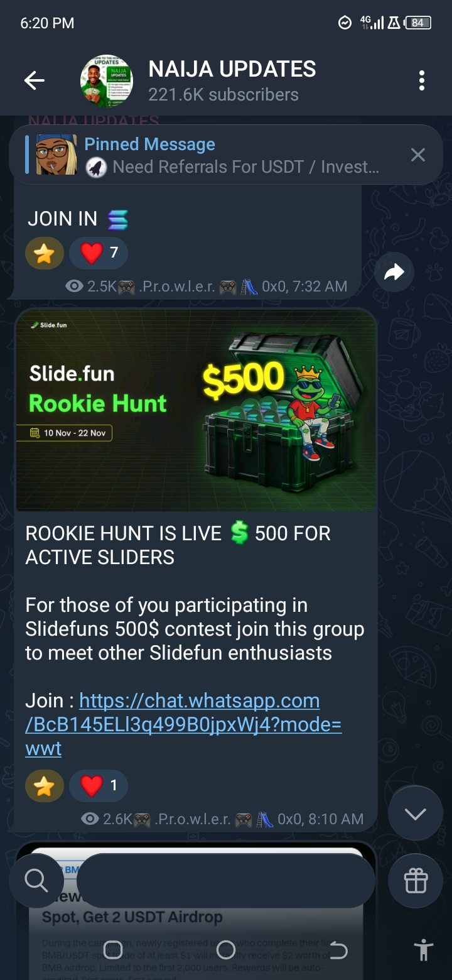452x980 pixels.
Task: Go back using the arrow icon
Action: click(x=35, y=80)
